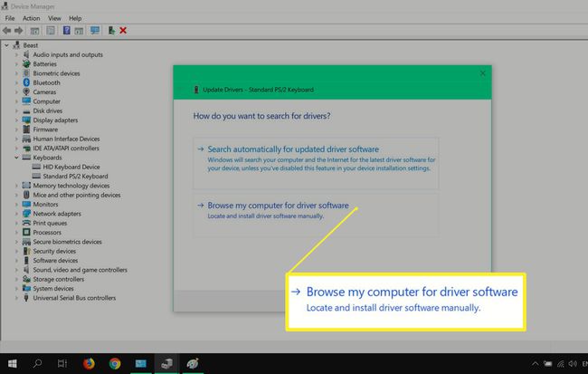Open the Wi-Fi network tray icon

pos(560,363)
